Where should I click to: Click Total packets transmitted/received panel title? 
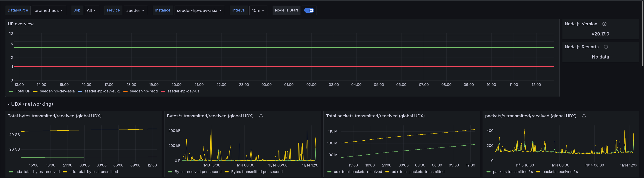(375, 116)
